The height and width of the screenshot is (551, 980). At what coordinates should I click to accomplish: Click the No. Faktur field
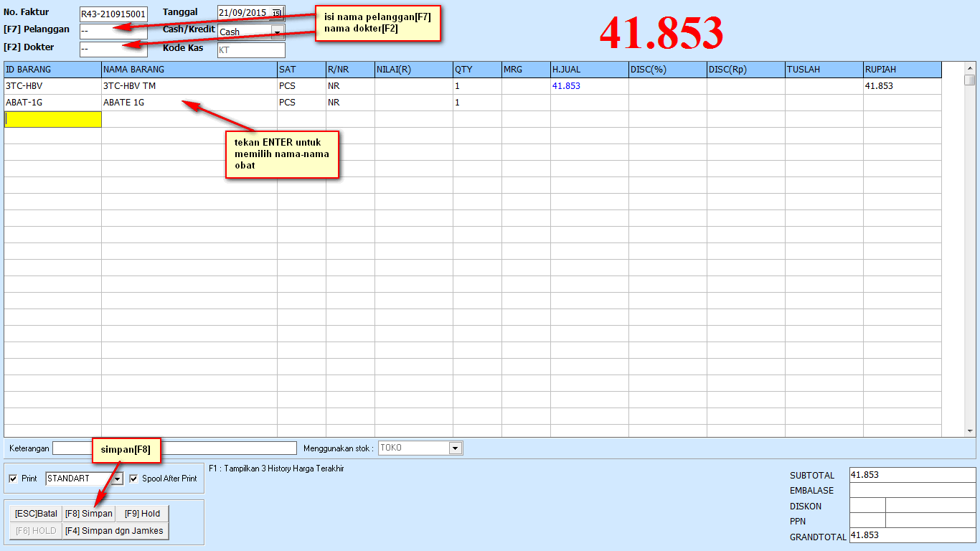pos(113,14)
